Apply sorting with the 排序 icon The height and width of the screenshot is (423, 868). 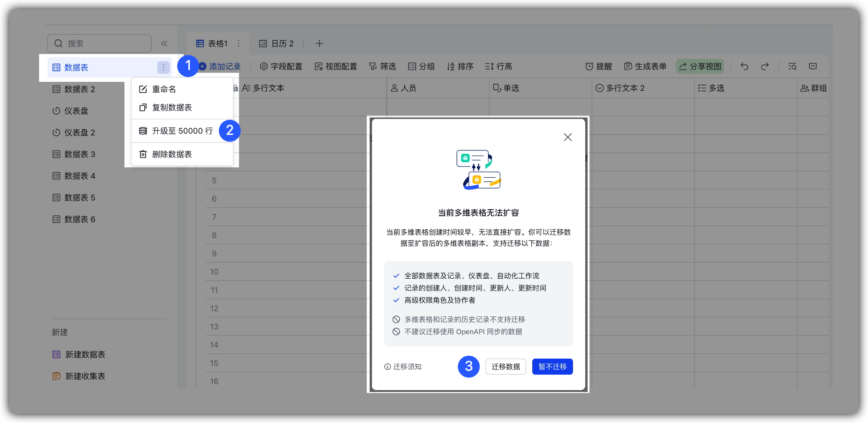click(x=460, y=66)
